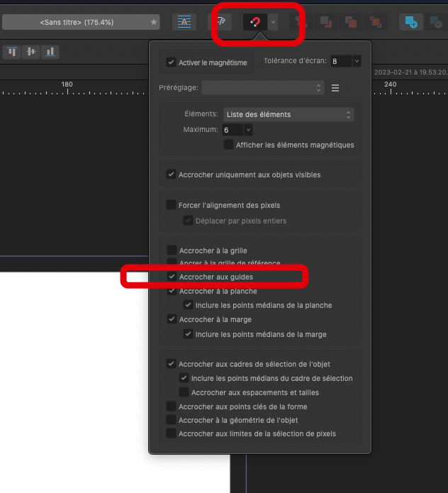Toggle Déplacer par pixels entiers checkbox
The image size is (448, 493).
[x=188, y=221]
